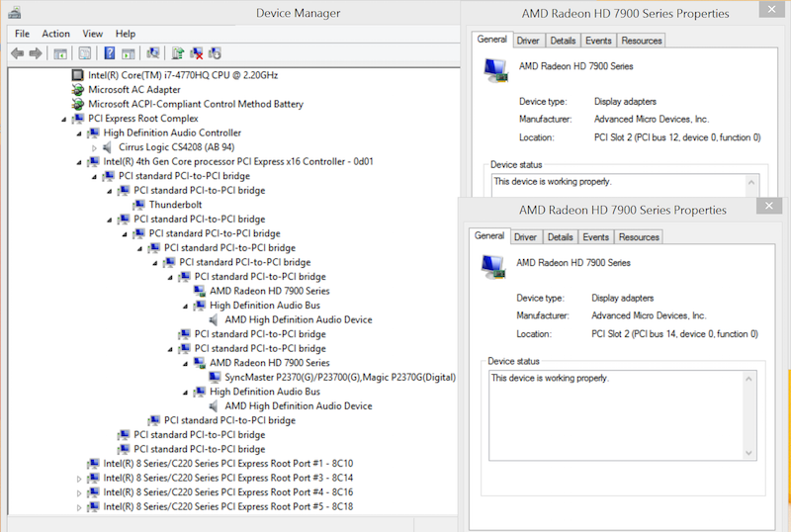The height and width of the screenshot is (532, 791).
Task: Select the Intel Core i7-4770HQ CPU icon
Action: 78,75
